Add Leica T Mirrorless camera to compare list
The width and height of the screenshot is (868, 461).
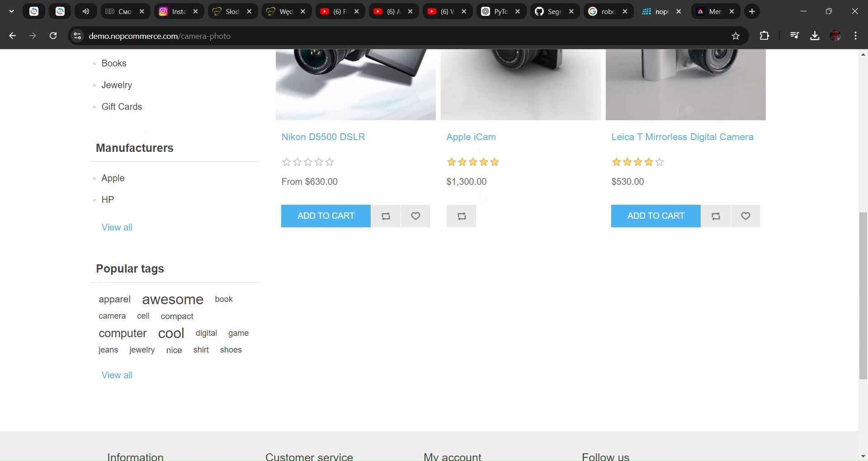pos(716,216)
